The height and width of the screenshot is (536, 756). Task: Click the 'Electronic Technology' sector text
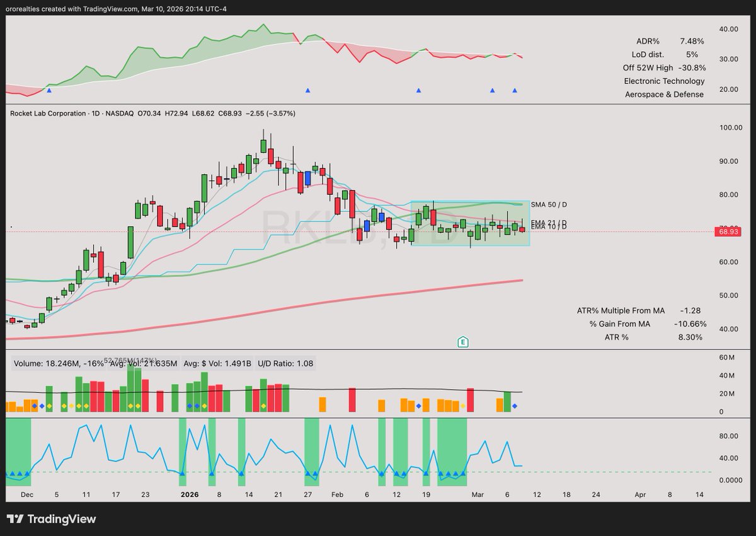coord(664,81)
